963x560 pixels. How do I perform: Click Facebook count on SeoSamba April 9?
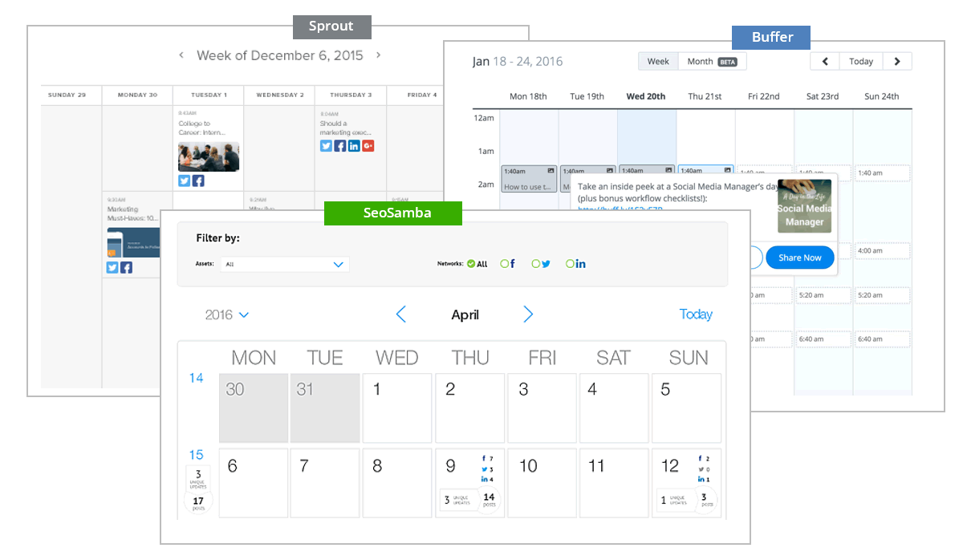point(487,459)
